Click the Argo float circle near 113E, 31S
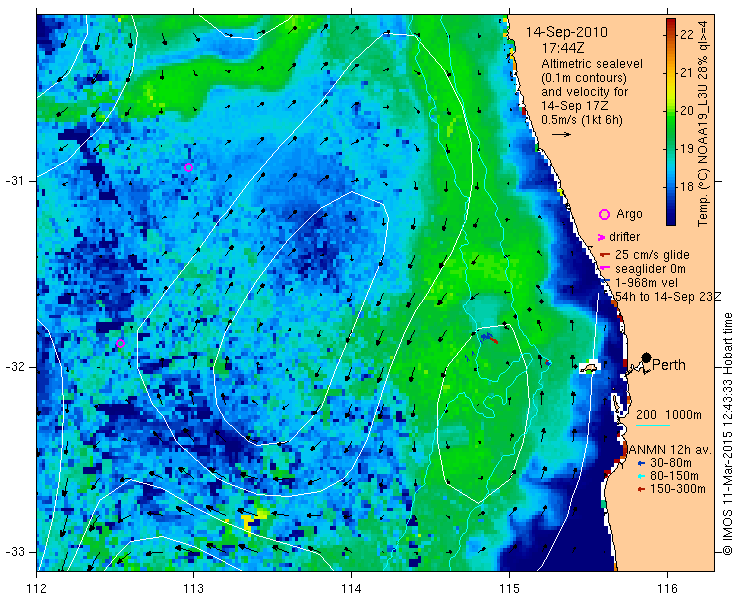Image resolution: width=740 pixels, height=600 pixels. coord(188,167)
